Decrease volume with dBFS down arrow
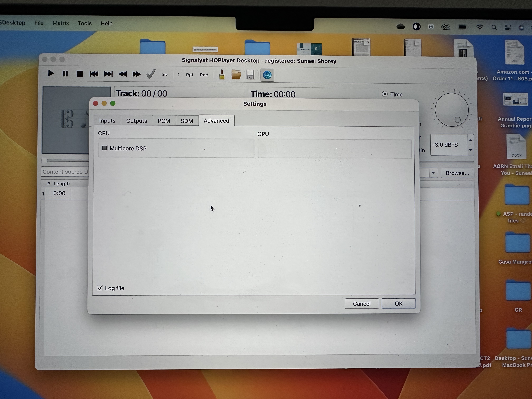The image size is (532, 399). (471, 150)
